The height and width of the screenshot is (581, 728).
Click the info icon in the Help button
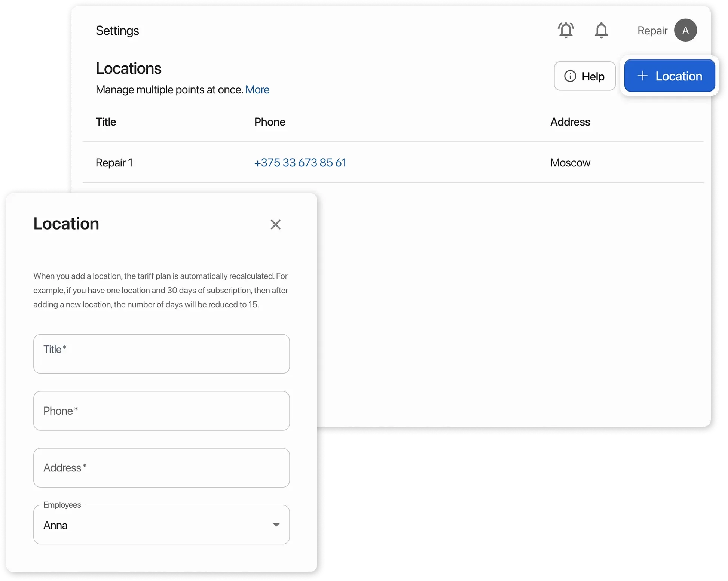(570, 76)
